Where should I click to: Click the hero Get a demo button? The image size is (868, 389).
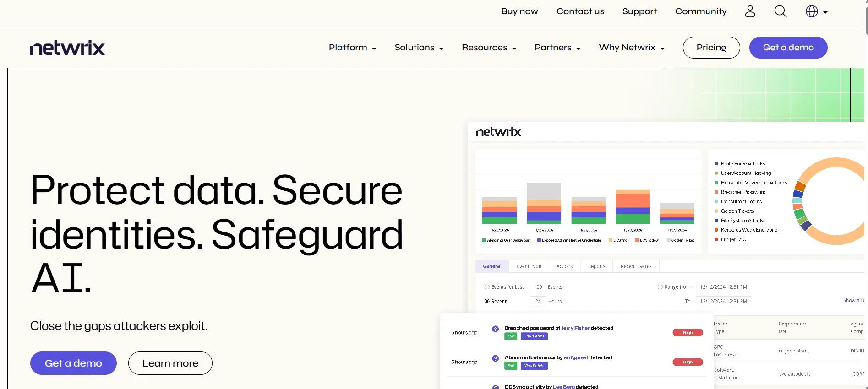pyautogui.click(x=73, y=363)
